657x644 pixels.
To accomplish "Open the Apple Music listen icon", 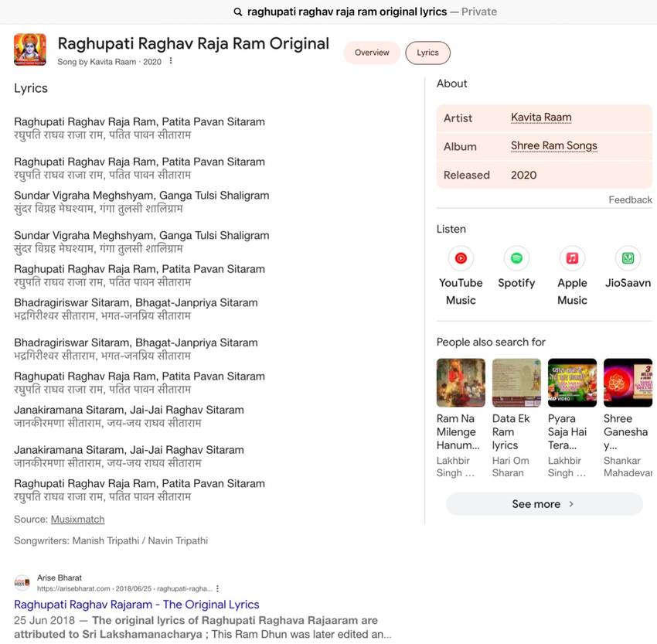I will (572, 258).
